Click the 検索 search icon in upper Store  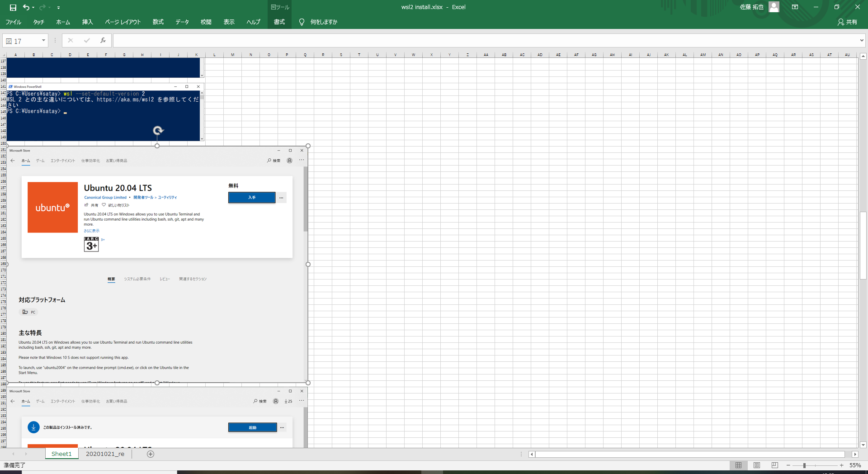tap(269, 161)
